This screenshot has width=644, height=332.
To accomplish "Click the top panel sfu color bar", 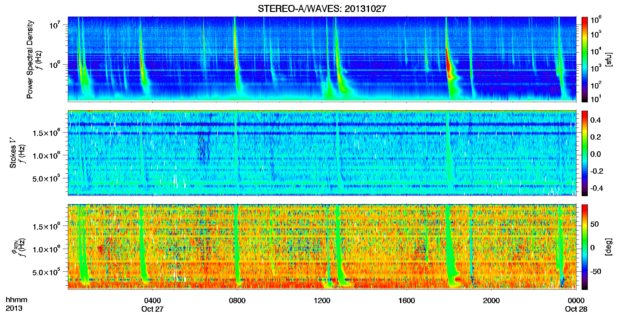I will pyautogui.click(x=585, y=59).
